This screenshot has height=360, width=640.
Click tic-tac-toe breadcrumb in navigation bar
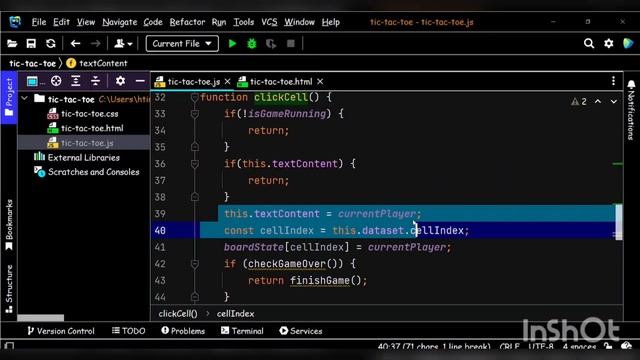pos(32,63)
